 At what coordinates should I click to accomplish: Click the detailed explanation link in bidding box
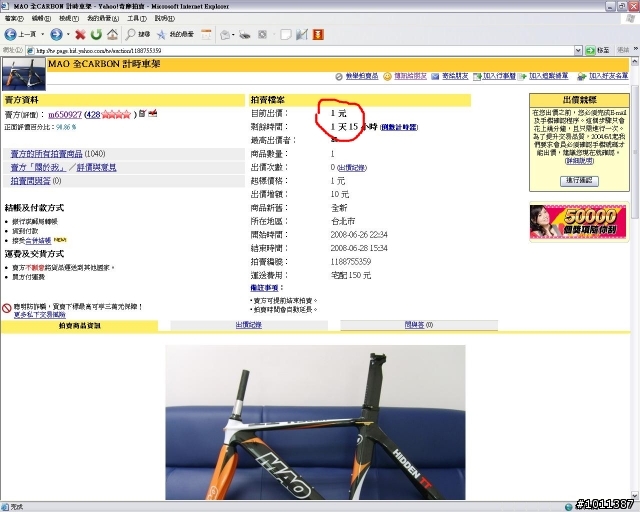(x=579, y=161)
